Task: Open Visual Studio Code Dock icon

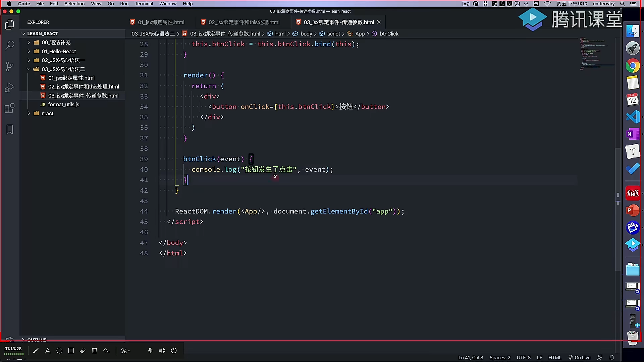Action: coord(633,117)
